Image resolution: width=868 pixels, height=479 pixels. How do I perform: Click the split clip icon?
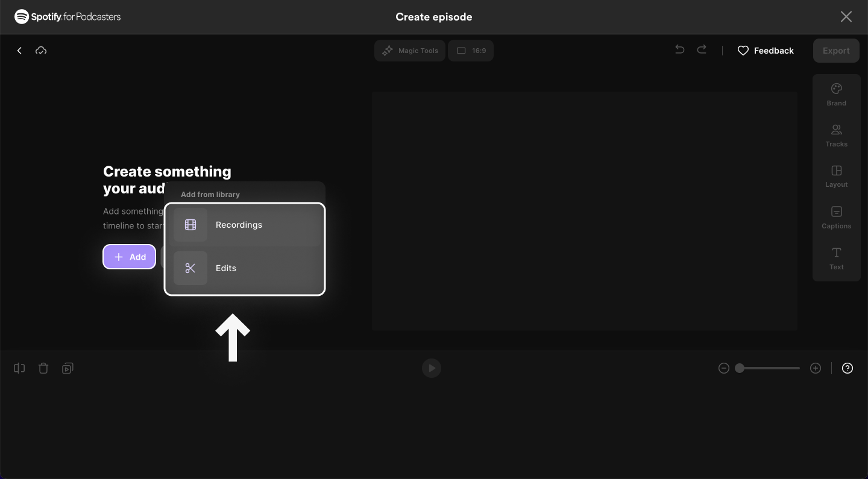click(x=19, y=368)
